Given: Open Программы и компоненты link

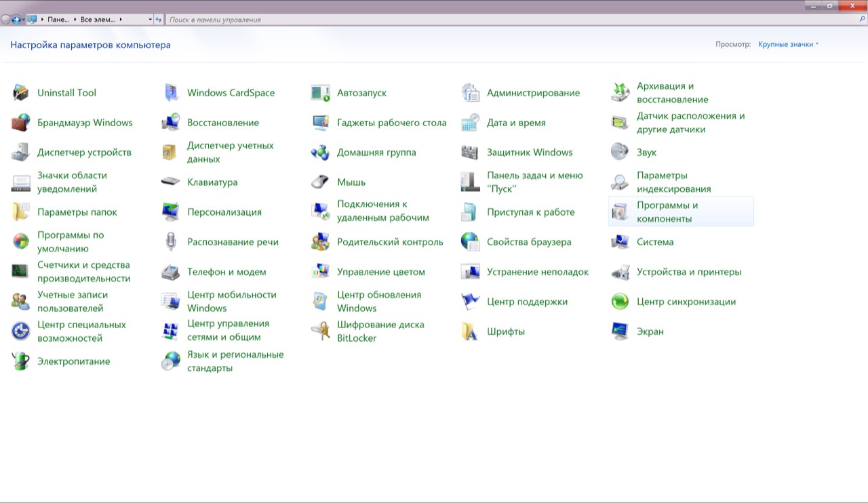Looking at the screenshot, I should coord(667,212).
